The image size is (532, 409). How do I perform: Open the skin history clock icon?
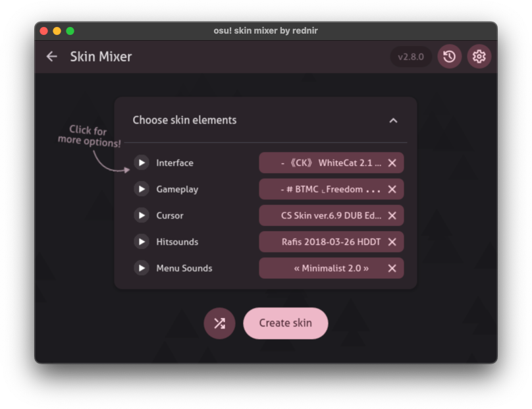click(449, 57)
